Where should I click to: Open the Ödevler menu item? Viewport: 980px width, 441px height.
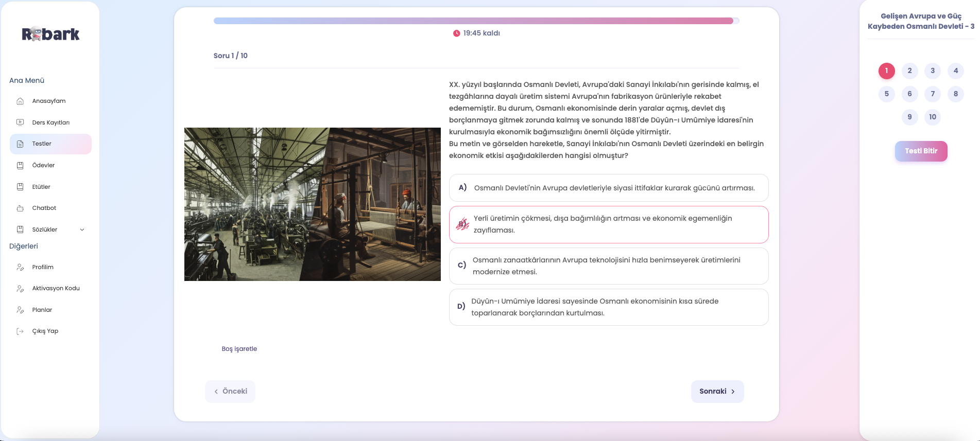point(50,165)
